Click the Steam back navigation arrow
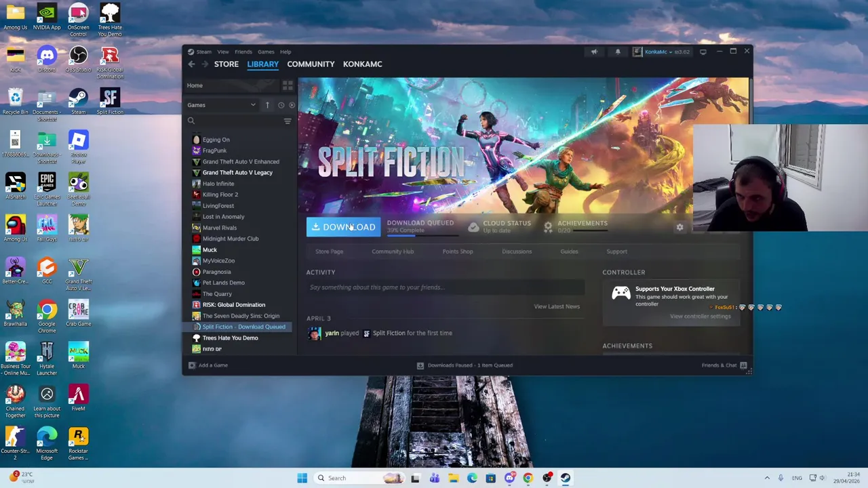Viewport: 868px width, 488px height. point(191,64)
